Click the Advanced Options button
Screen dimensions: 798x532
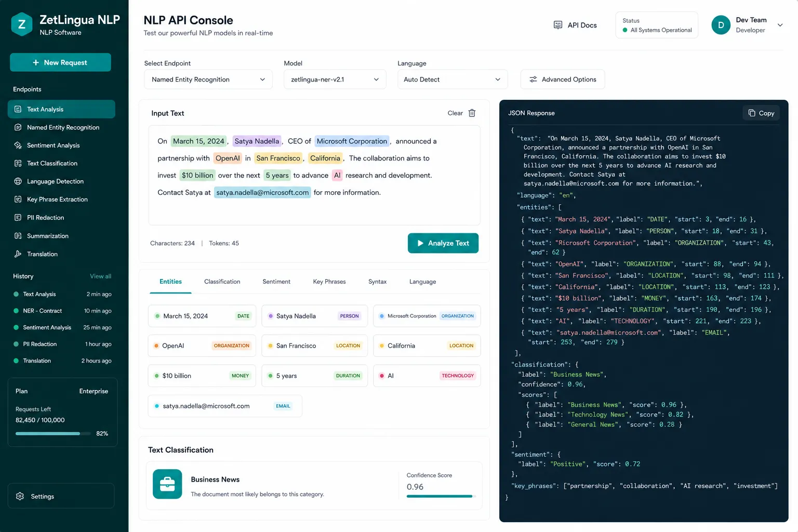click(563, 79)
